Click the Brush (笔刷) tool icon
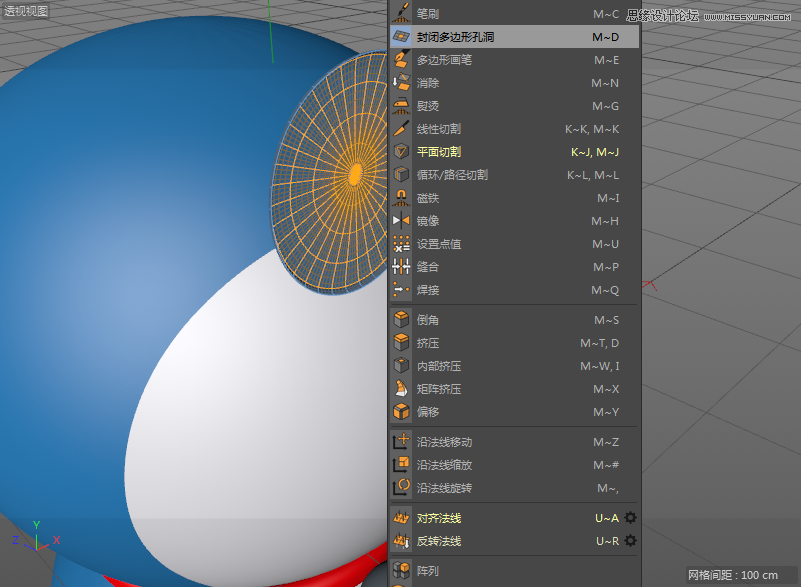 coord(401,13)
